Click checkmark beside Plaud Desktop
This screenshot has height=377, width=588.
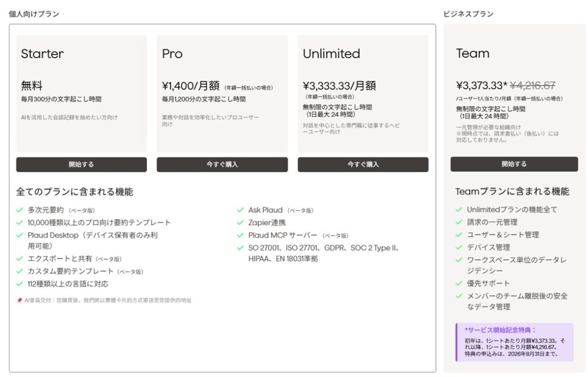tap(20, 236)
